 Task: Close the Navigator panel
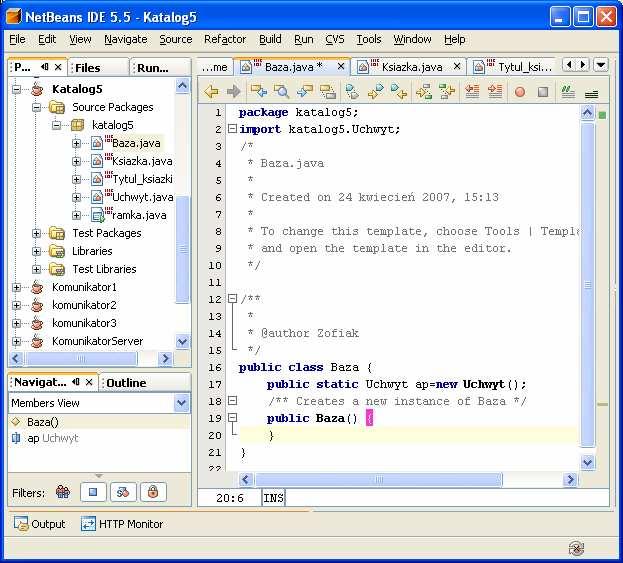[x=89, y=382]
